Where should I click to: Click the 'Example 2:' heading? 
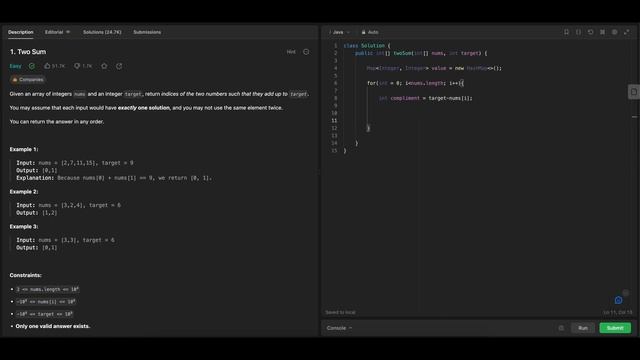[x=24, y=191]
